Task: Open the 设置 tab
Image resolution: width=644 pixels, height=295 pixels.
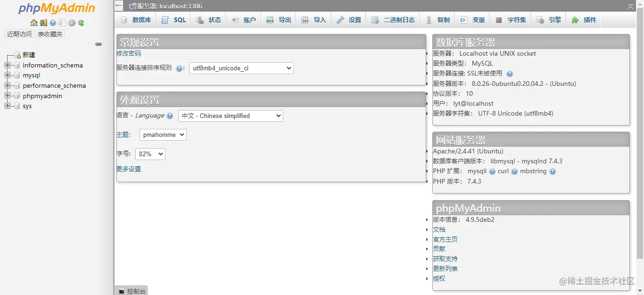Action: [348, 20]
